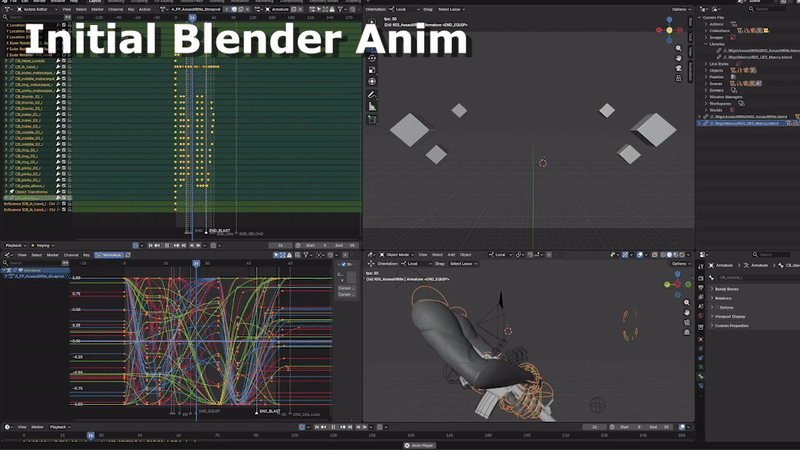Toggle the Normalize button in graph editor
The width and height of the screenshot is (800, 450).
click(x=109, y=255)
